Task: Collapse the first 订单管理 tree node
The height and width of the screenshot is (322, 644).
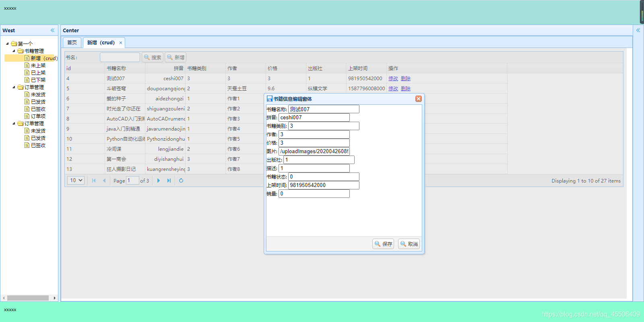Action: point(14,87)
